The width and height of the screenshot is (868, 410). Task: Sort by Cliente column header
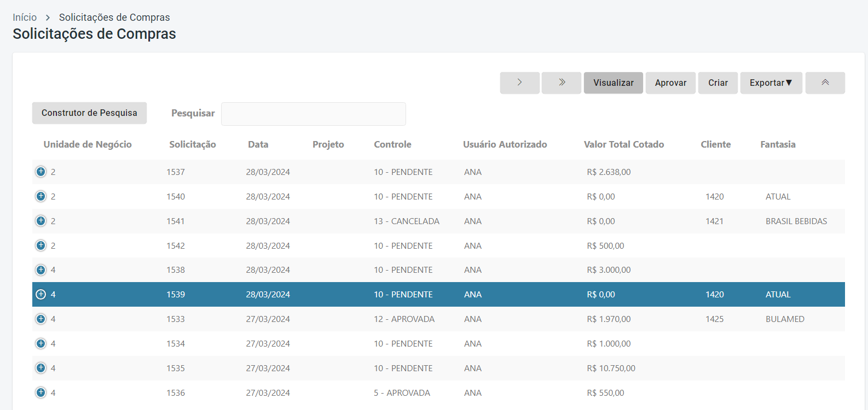point(716,144)
